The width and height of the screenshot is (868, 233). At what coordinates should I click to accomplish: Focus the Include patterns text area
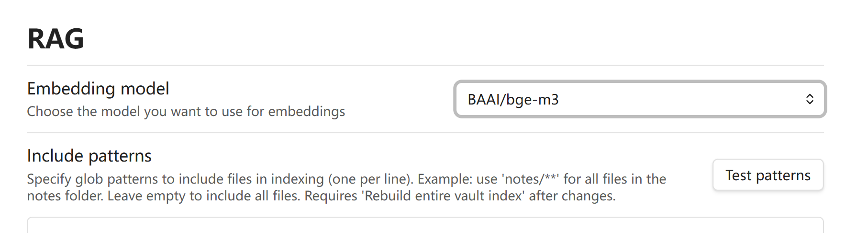coord(425,226)
